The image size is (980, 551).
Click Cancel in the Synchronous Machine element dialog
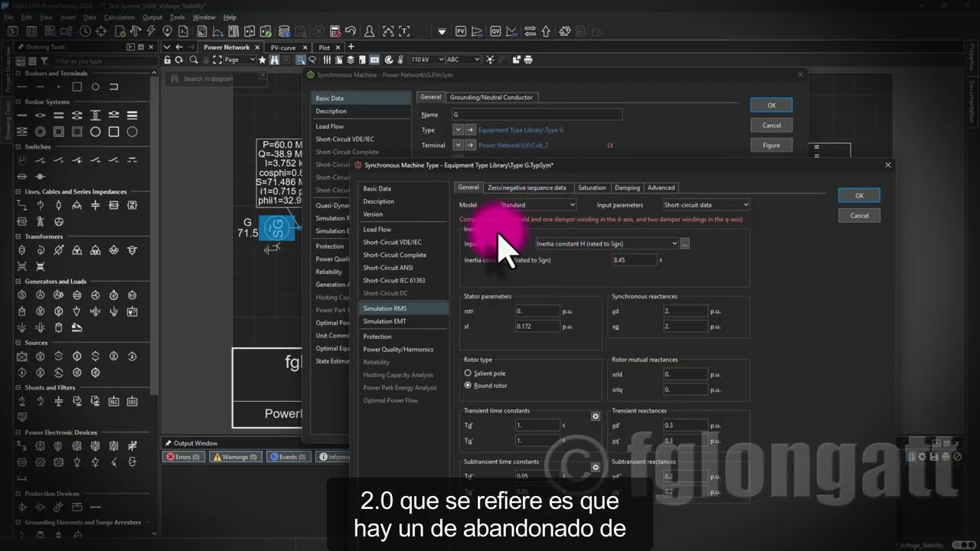pos(771,126)
